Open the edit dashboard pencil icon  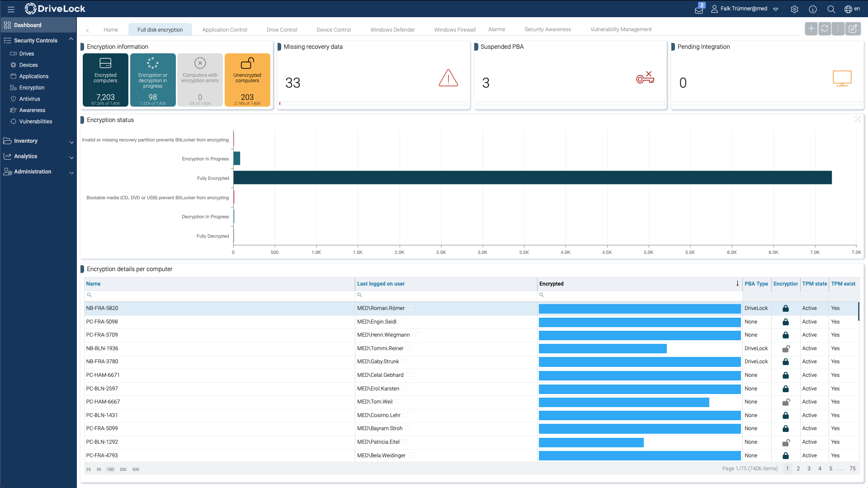[x=853, y=28]
